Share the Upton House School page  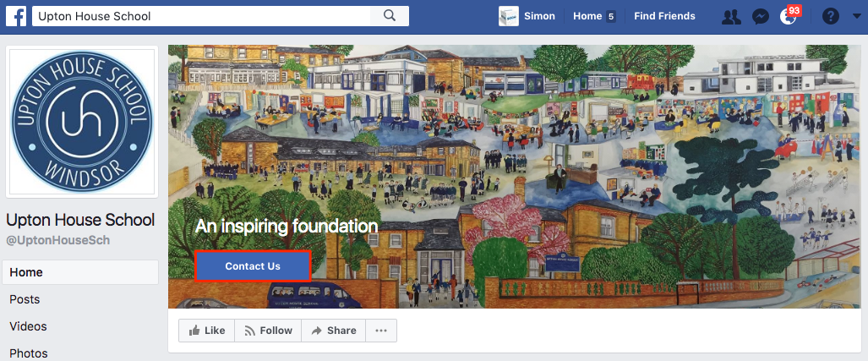tap(333, 331)
